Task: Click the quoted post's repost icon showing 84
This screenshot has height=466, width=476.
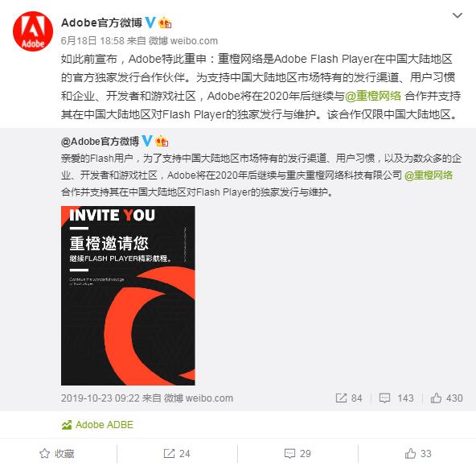Action: [349, 398]
